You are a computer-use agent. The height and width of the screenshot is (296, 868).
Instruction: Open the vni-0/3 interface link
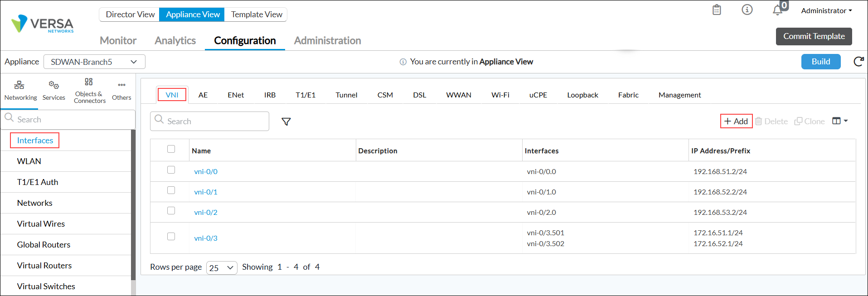click(x=206, y=238)
